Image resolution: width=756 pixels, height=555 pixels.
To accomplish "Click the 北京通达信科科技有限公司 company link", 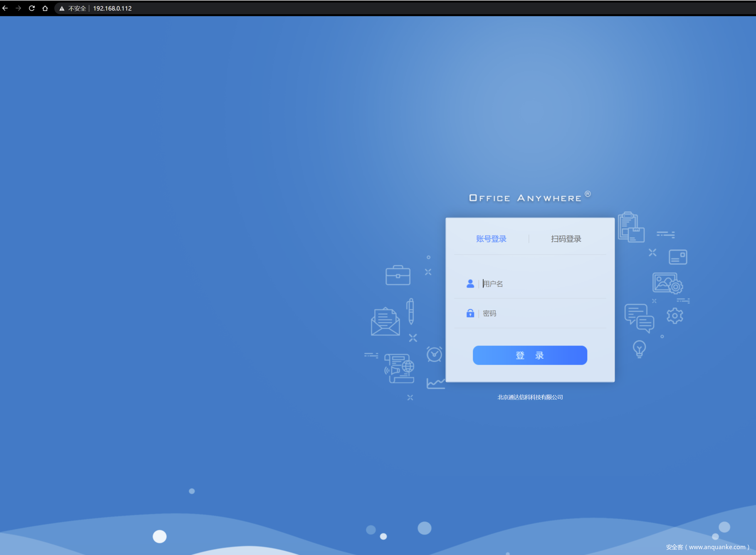I will click(530, 397).
